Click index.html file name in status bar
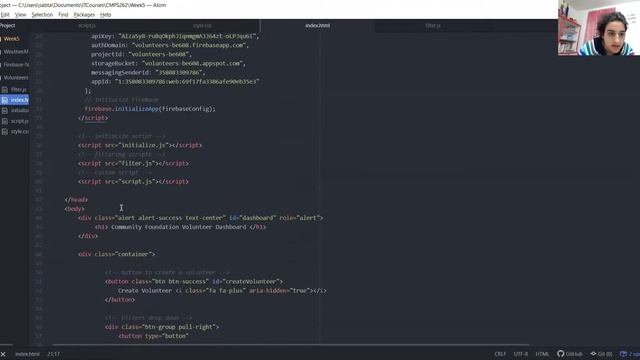Image resolution: width=640 pixels, height=360 pixels. point(27,354)
